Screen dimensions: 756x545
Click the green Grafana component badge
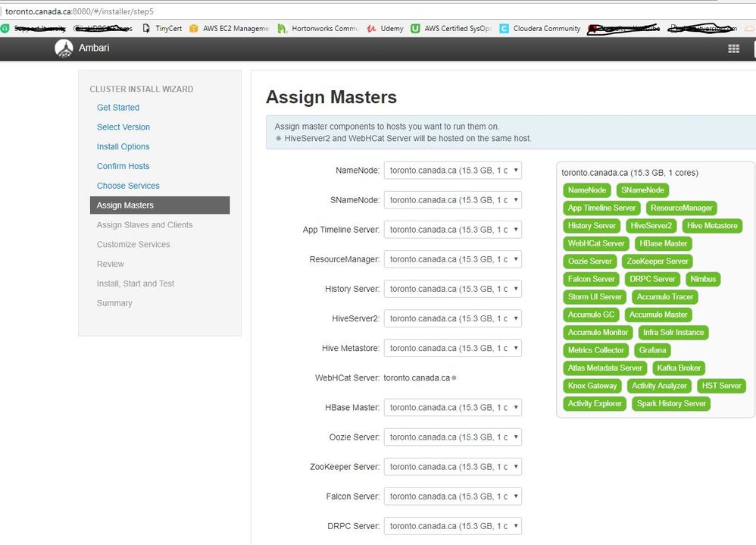click(x=652, y=350)
